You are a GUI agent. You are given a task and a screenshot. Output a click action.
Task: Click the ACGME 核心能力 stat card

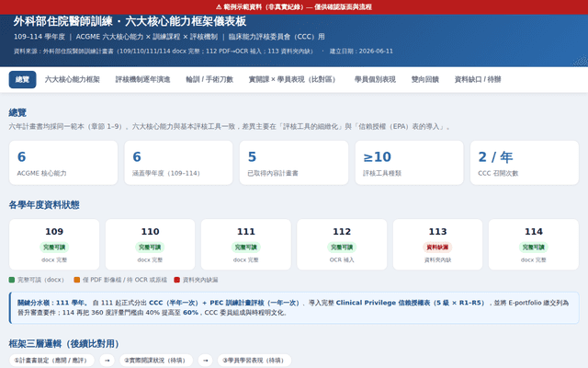tap(63, 163)
